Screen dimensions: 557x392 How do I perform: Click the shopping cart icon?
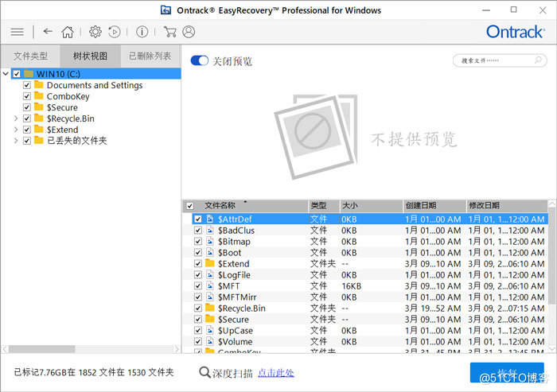point(169,32)
